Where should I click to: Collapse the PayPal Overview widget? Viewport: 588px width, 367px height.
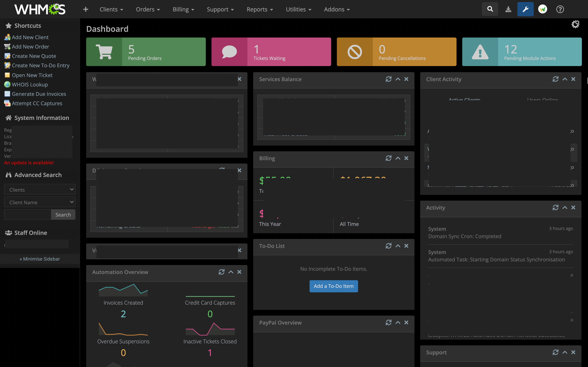[398, 322]
